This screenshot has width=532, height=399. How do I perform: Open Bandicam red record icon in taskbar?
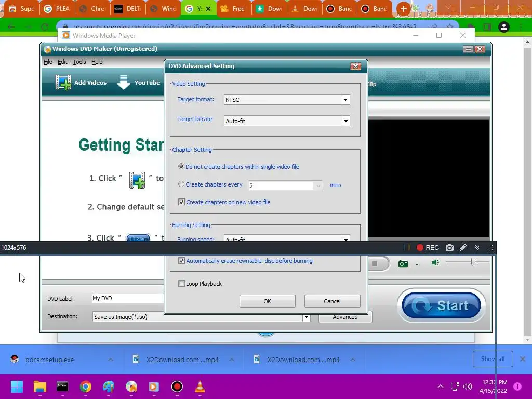pos(177,387)
